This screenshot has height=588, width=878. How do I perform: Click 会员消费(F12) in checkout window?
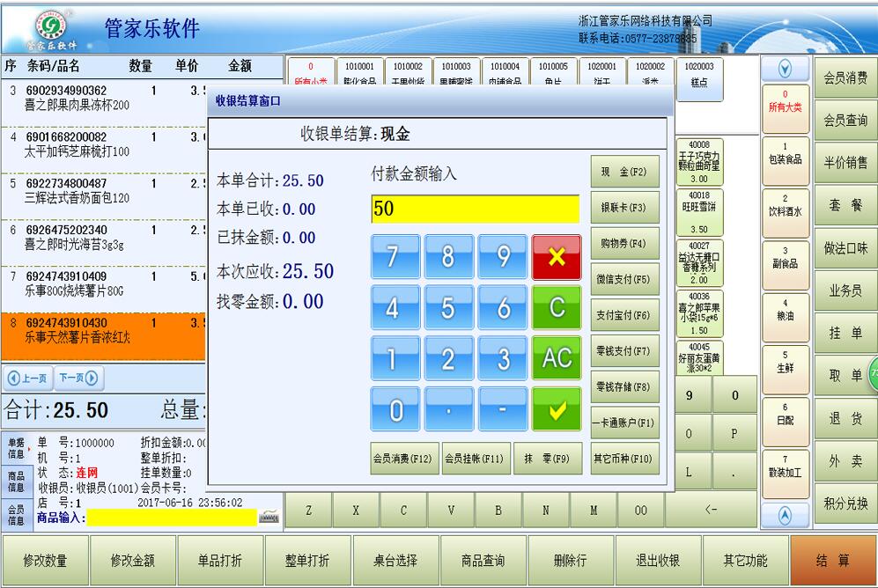tap(404, 459)
